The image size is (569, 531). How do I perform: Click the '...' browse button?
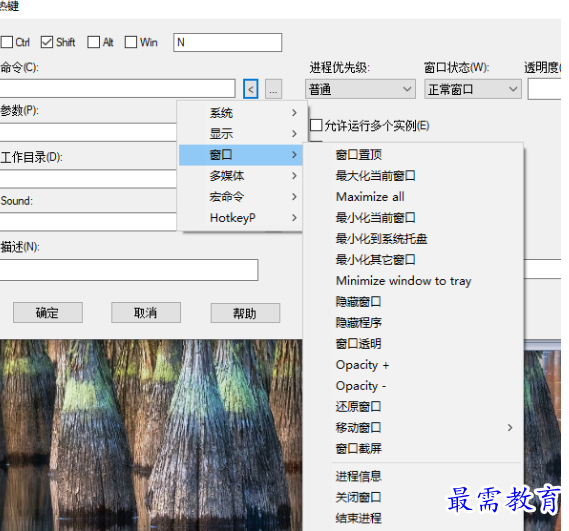pos(273,89)
